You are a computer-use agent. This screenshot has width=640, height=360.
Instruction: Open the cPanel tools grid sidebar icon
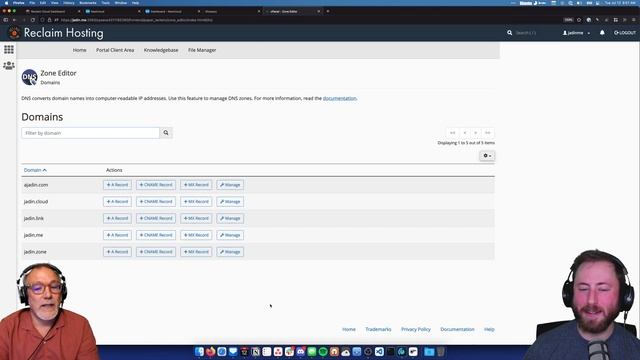click(9, 49)
